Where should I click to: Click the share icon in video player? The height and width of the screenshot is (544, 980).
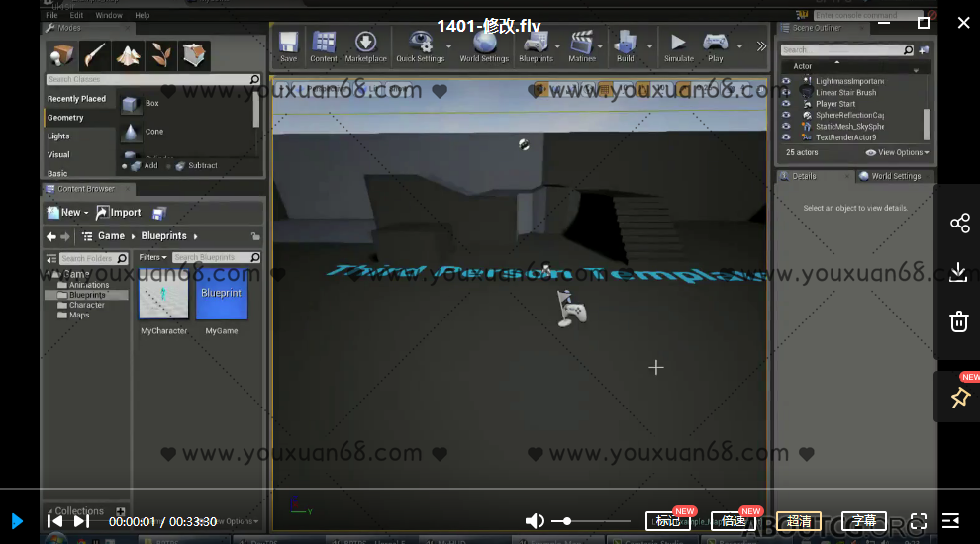[959, 223]
